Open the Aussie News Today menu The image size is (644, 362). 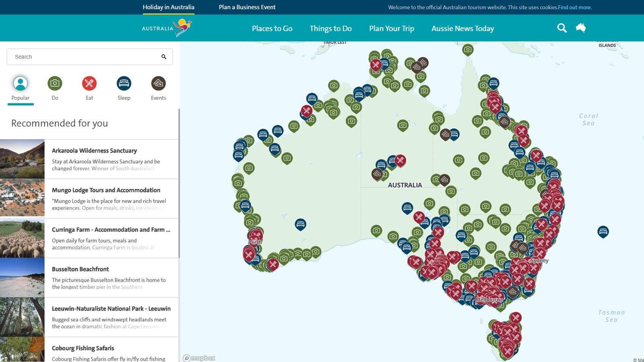pos(462,29)
